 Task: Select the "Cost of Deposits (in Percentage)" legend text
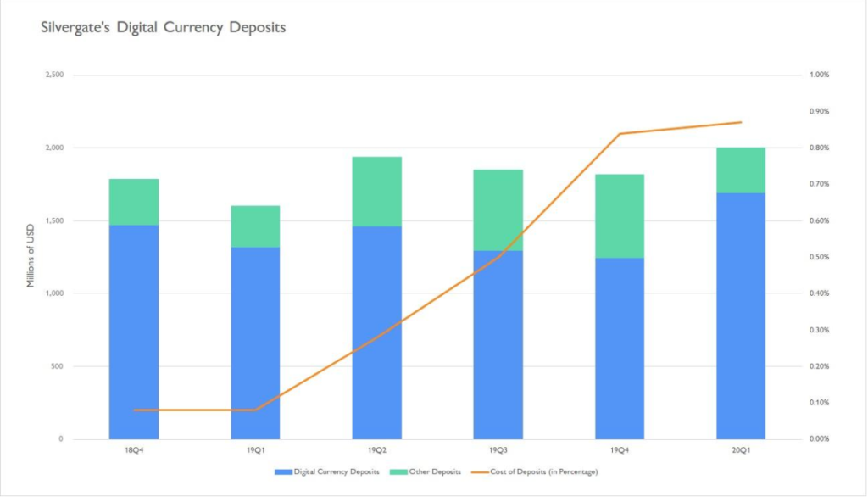pyautogui.click(x=544, y=472)
